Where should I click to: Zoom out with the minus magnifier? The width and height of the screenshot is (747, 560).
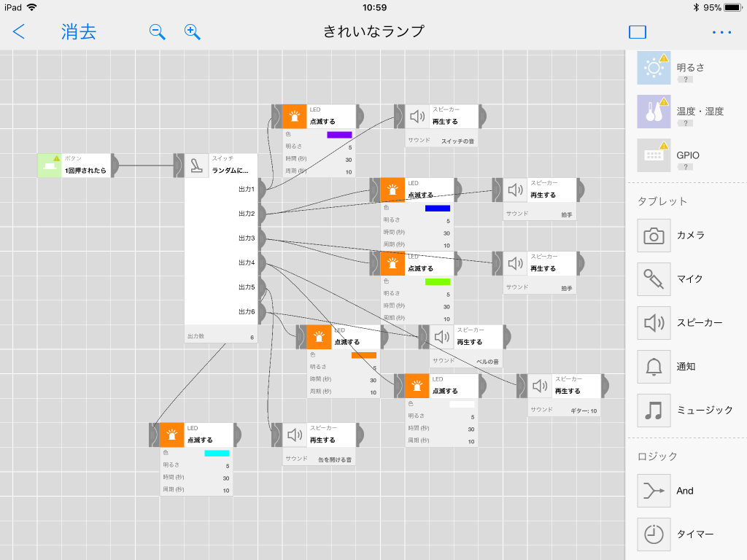tap(158, 32)
